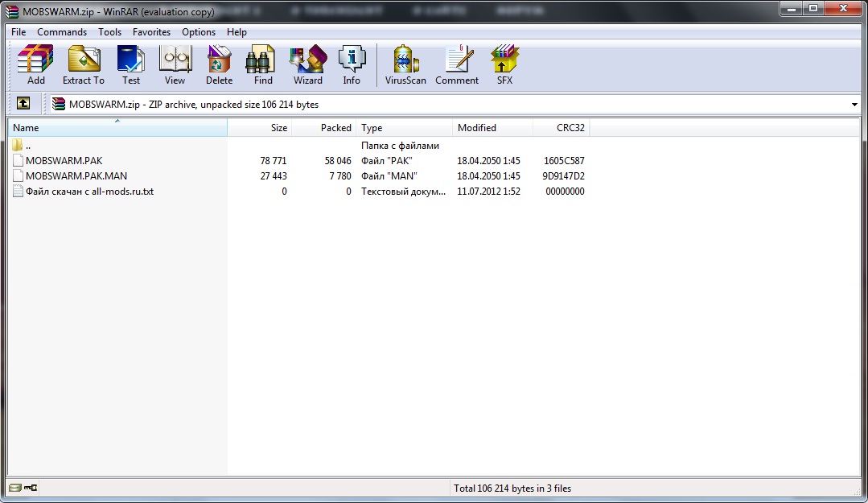Click file icon of MOBSWARM.PAK.MAN
Screen dimensions: 868x503
[18, 176]
